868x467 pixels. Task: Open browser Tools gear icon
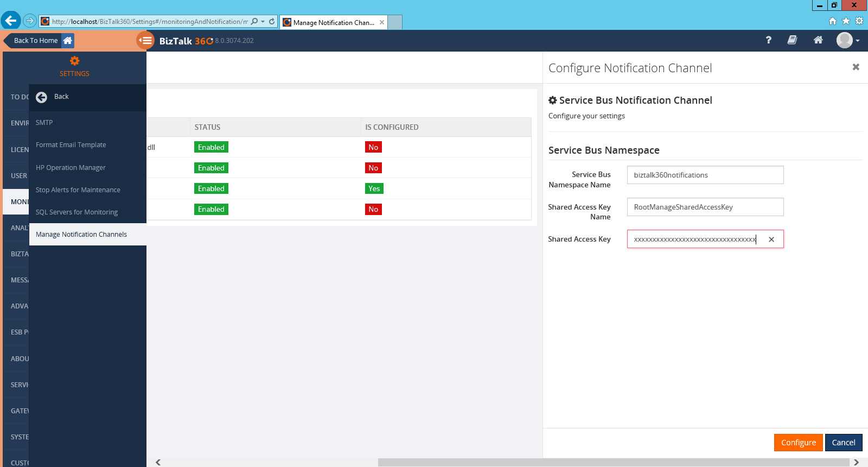tap(859, 21)
